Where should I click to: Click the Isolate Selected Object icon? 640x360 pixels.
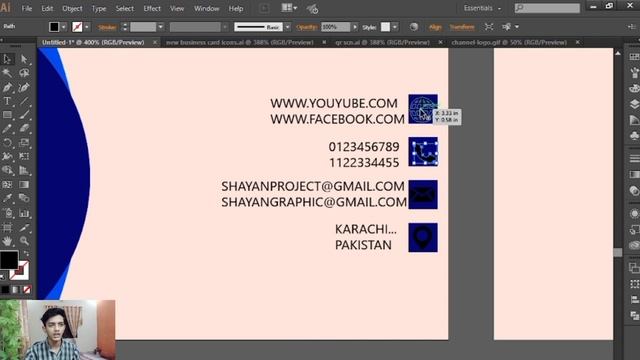click(x=489, y=27)
